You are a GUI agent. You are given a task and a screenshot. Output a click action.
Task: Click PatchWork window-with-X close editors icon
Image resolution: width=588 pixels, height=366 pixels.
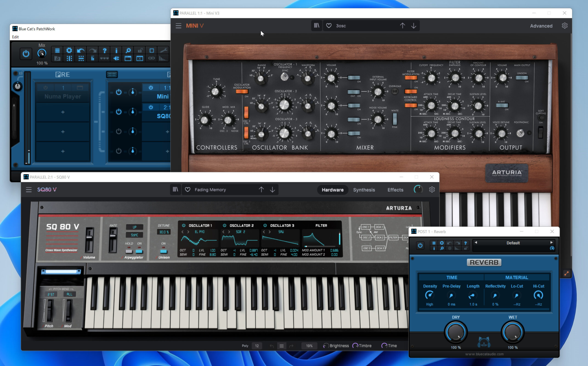point(140,58)
